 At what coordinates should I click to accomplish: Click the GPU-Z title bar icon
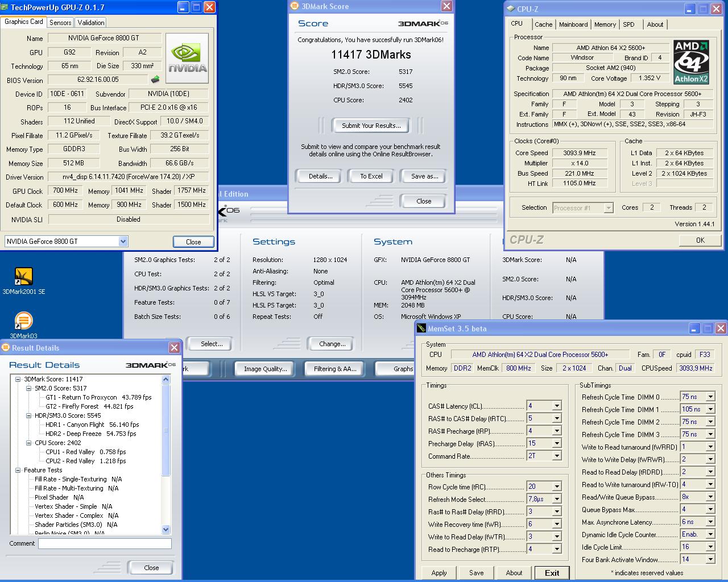(5, 7)
